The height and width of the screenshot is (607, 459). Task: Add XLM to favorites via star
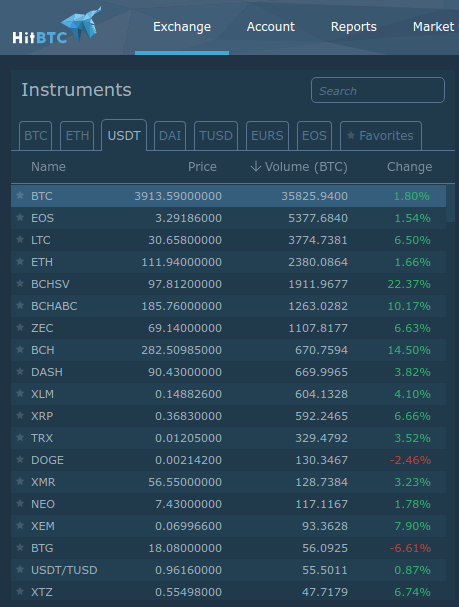(20, 394)
